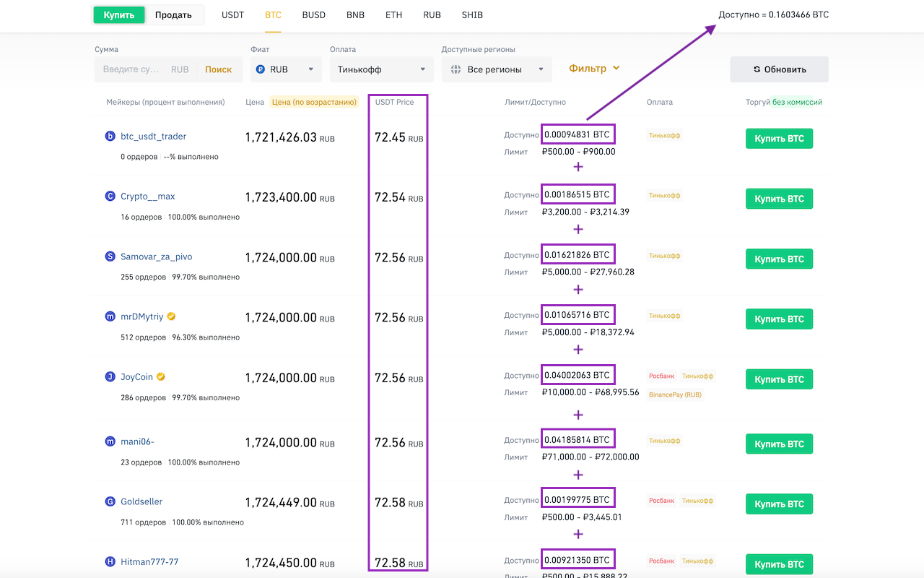This screenshot has height=578, width=924.
Task: Select the BTC tab
Action: pyautogui.click(x=273, y=14)
